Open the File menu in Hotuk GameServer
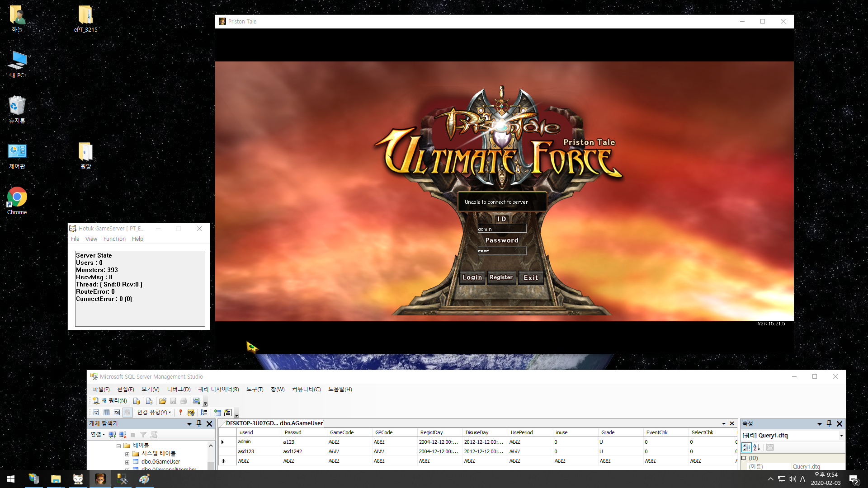Screen dimensions: 868x488 click(x=75, y=239)
